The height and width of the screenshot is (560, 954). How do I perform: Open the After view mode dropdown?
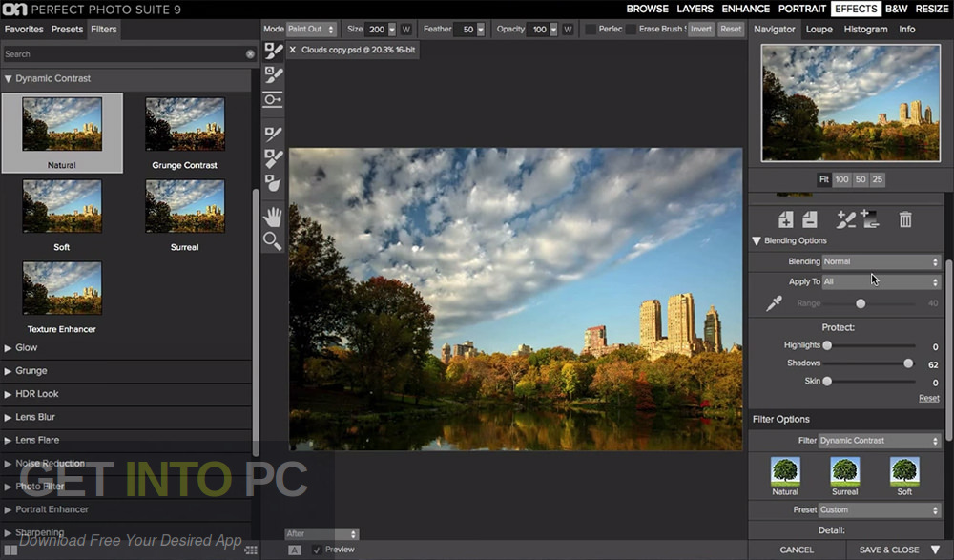[321, 534]
